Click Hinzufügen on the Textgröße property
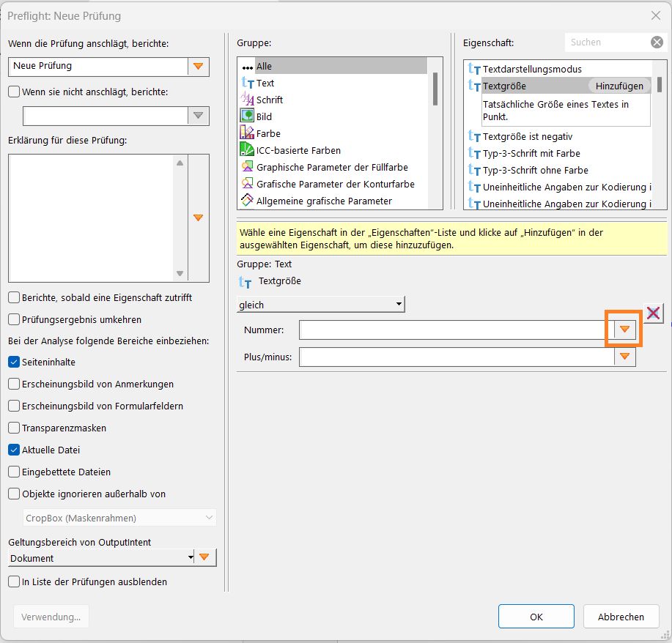The image size is (672, 643). pos(619,86)
